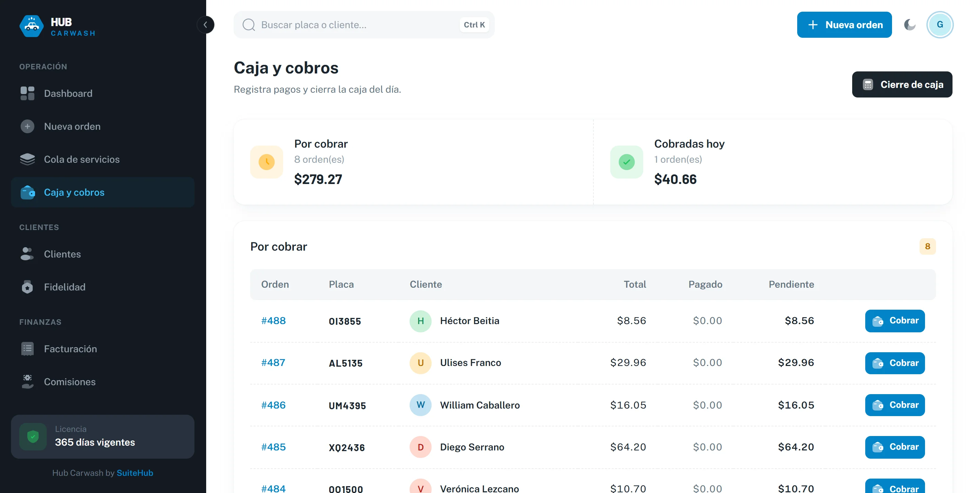The width and height of the screenshot is (980, 493).
Task: Open the Dashboard grid icon
Action: (27, 93)
